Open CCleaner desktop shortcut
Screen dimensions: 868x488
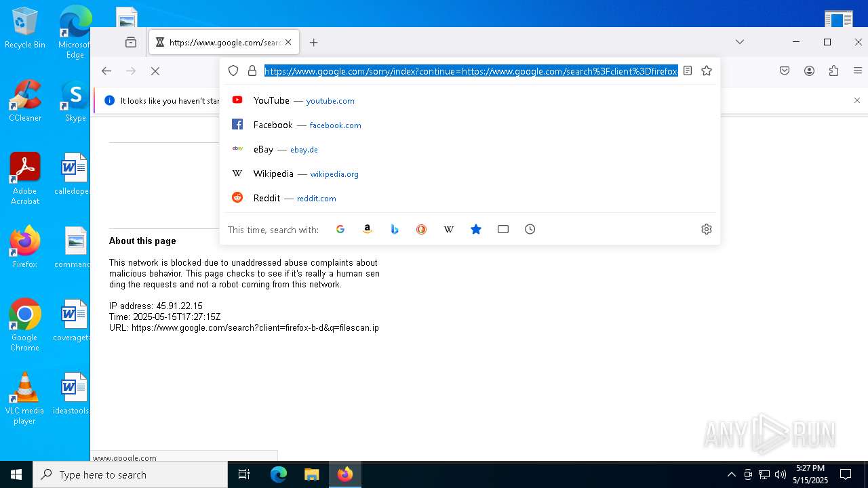25,102
